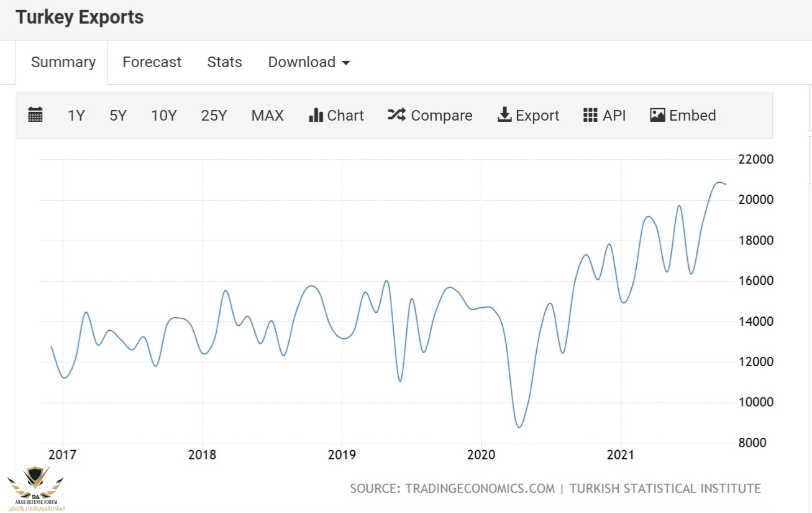Click the 2020 export dip on chart line
This screenshot has width=812, height=513.
pos(519,427)
